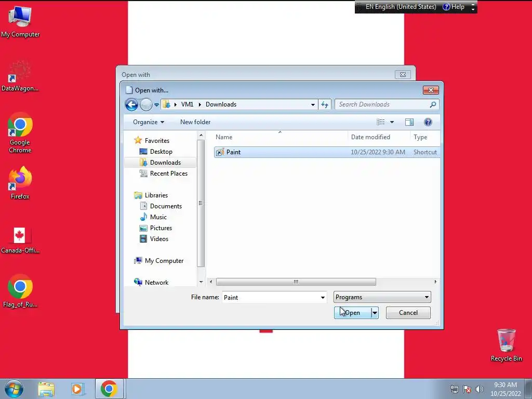Close the Open with... dialog
Image resolution: width=532 pixels, height=399 pixels.
pos(431,90)
